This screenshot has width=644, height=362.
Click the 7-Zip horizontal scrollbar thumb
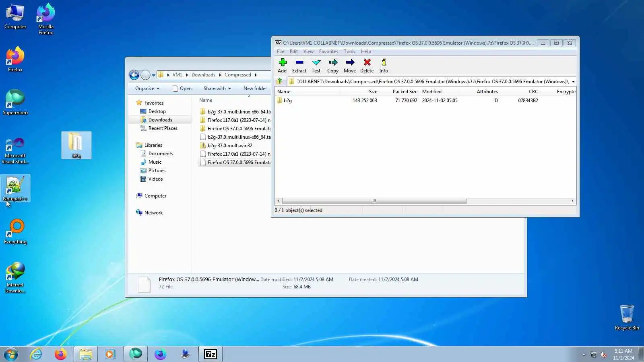click(x=374, y=201)
